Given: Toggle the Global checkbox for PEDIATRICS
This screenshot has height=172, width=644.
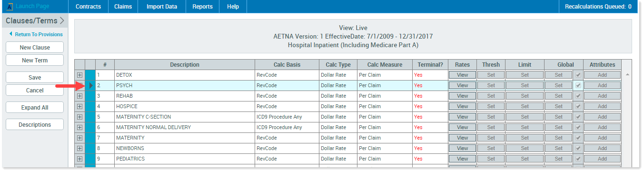Looking at the screenshot, I should coord(578,159).
